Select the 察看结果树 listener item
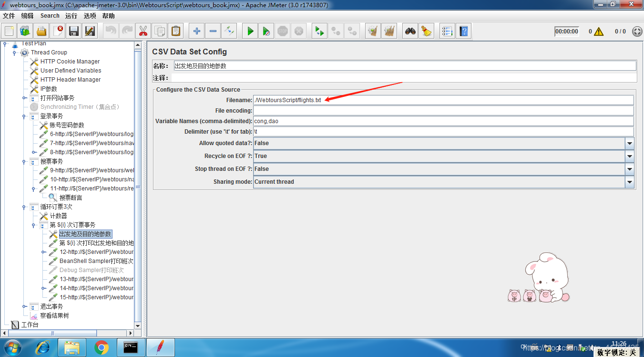The image size is (644, 357). (54, 315)
